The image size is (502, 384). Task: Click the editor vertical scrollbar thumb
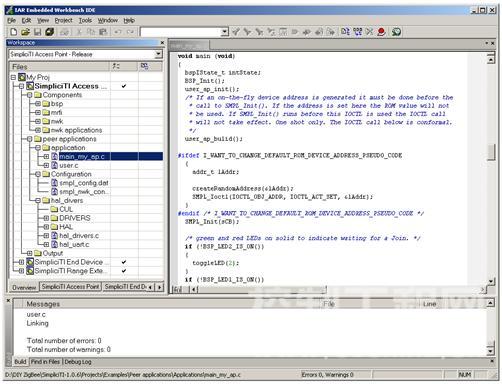[491, 152]
